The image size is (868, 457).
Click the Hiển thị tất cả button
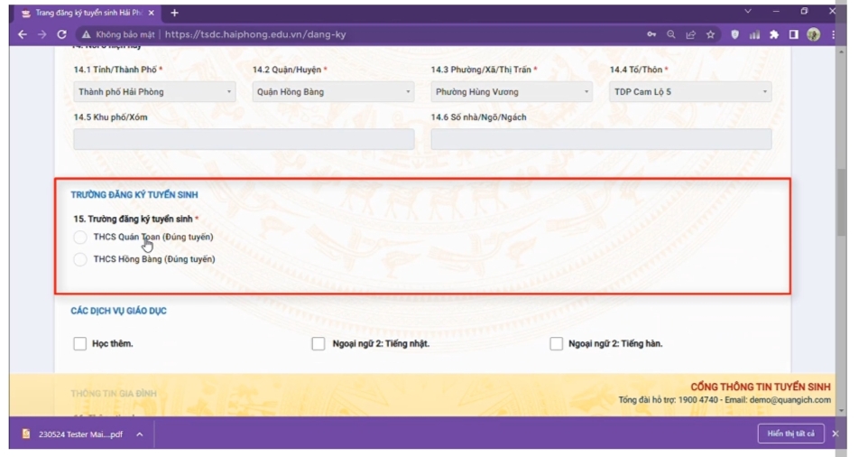pyautogui.click(x=790, y=434)
